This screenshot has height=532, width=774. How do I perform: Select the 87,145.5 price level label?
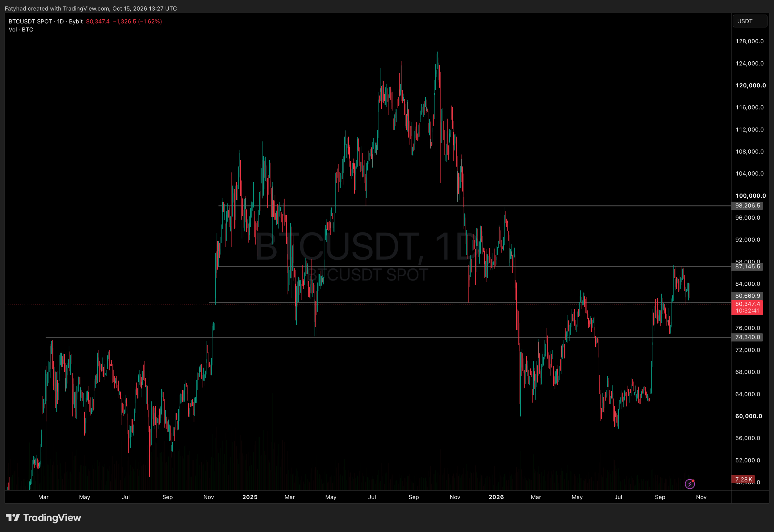tap(747, 266)
